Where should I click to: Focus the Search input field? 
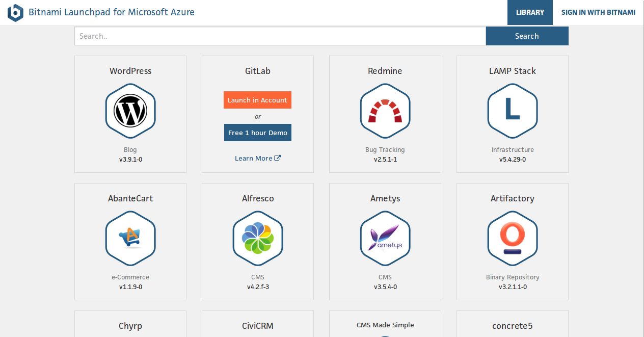(280, 36)
